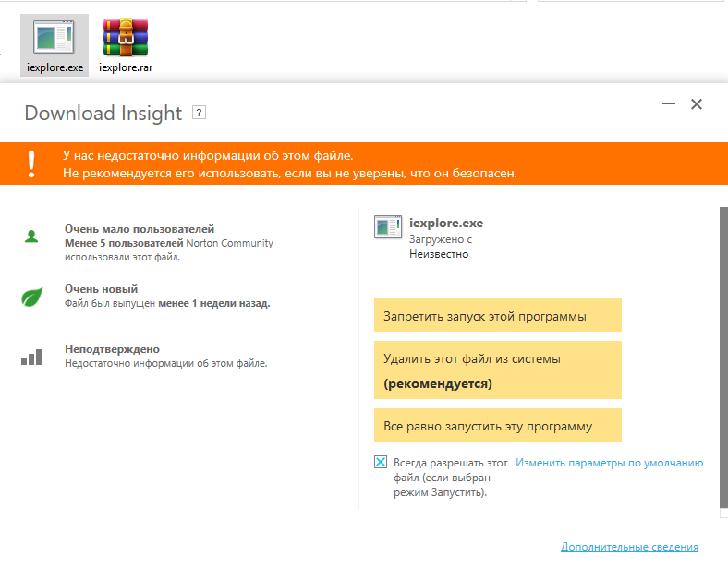
Task: Click 'Недостаточно информации об этом файле.' under Неподтверждено
Action: point(166,363)
